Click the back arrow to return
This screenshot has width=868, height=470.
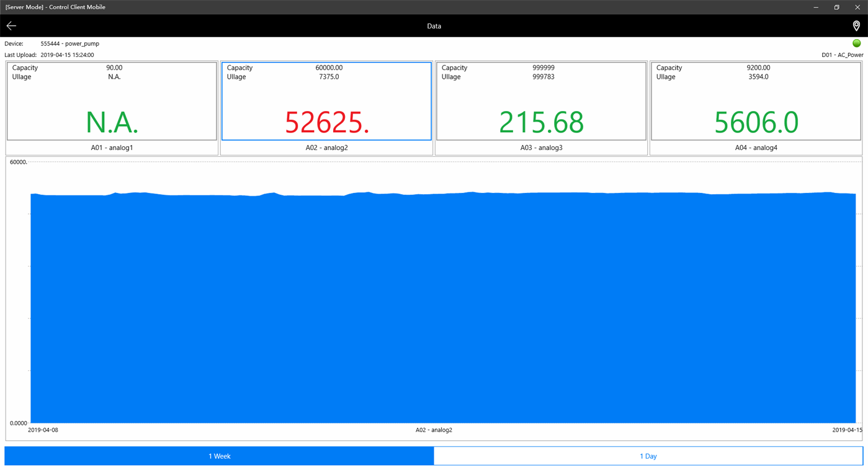11,25
